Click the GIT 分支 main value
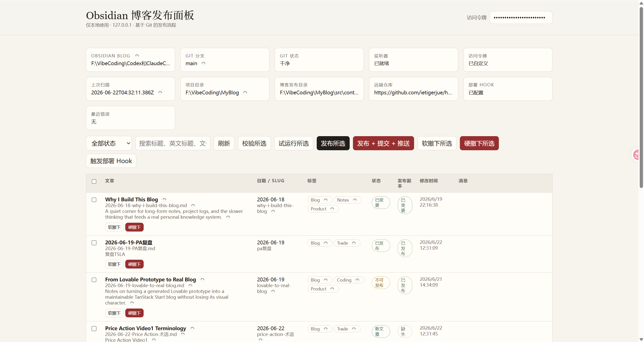 point(191,63)
